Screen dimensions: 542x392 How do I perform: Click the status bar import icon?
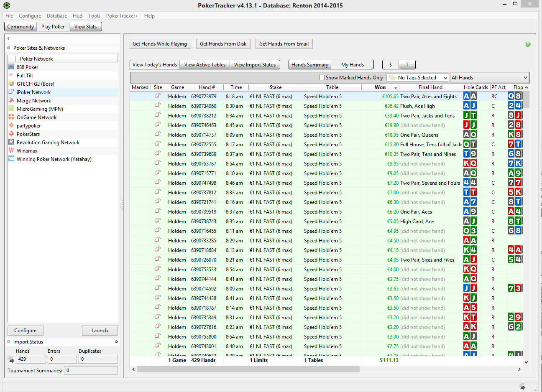[x=522, y=386]
